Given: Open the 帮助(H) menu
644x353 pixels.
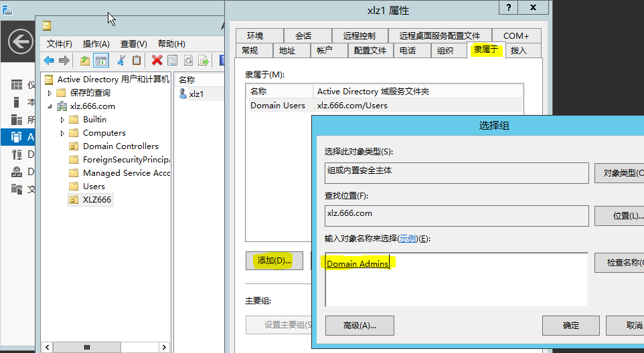Looking at the screenshot, I should tap(171, 44).
